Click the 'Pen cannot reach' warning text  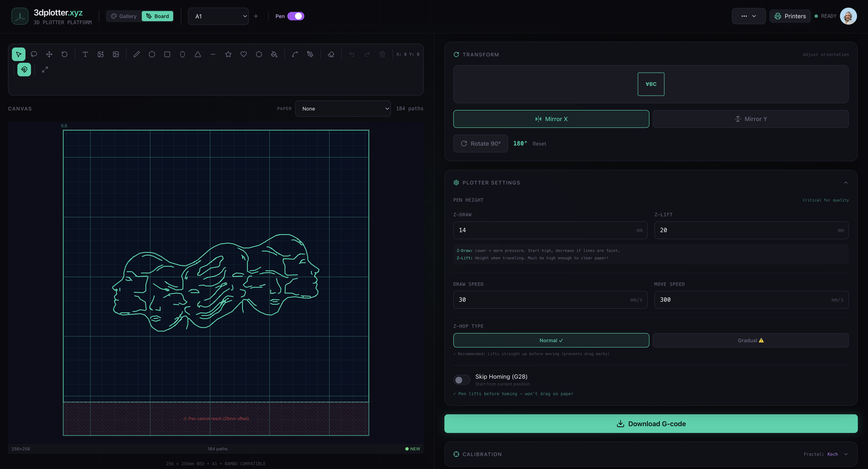coord(216,418)
